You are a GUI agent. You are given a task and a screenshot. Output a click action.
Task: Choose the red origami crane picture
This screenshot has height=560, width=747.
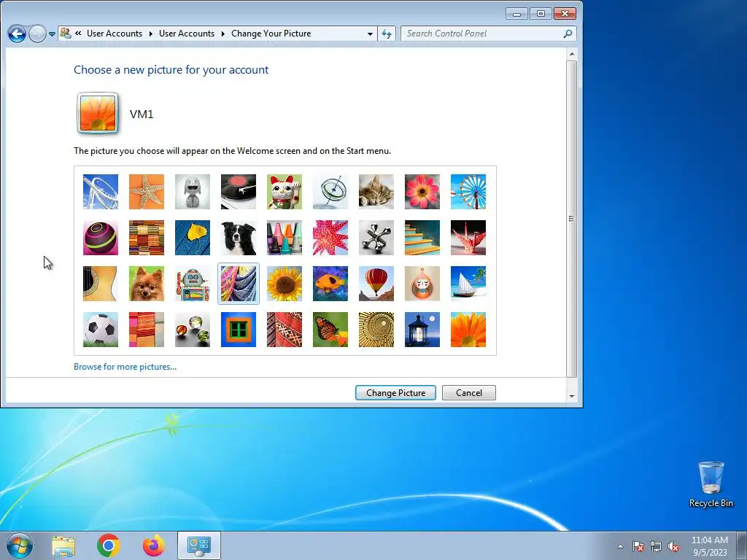[468, 238]
